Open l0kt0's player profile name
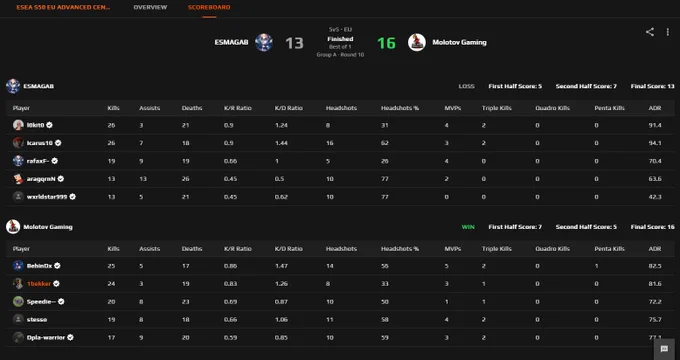Screen dimensions: 680x360 point(36,125)
